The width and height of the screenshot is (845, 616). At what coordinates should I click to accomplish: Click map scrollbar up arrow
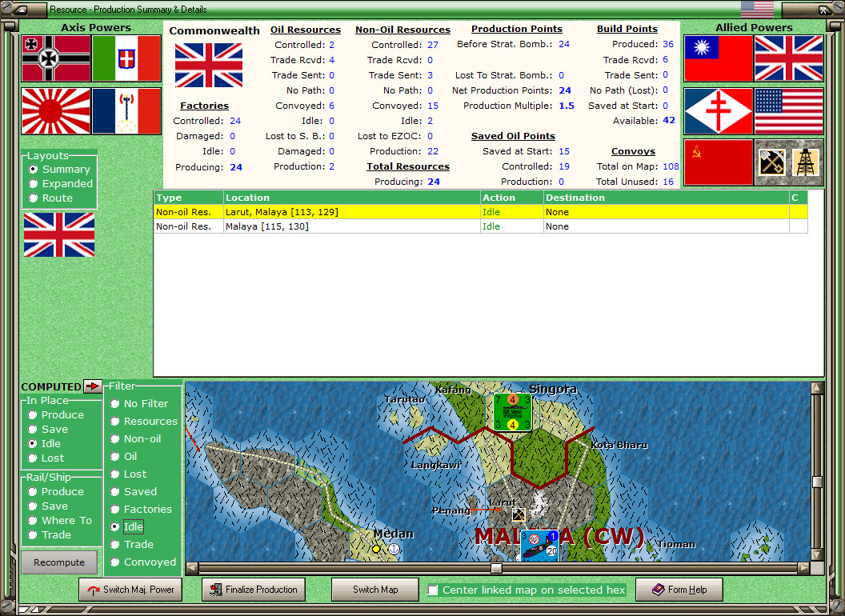tap(817, 387)
